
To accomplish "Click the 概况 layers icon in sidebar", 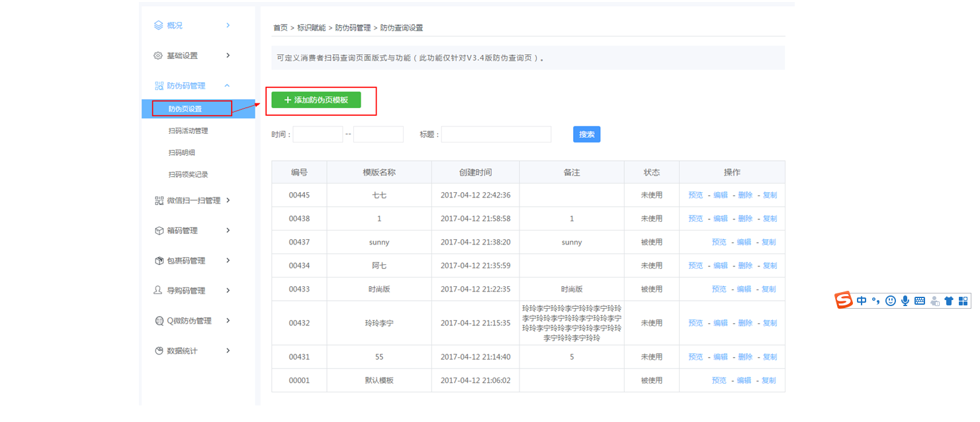I will click(158, 25).
